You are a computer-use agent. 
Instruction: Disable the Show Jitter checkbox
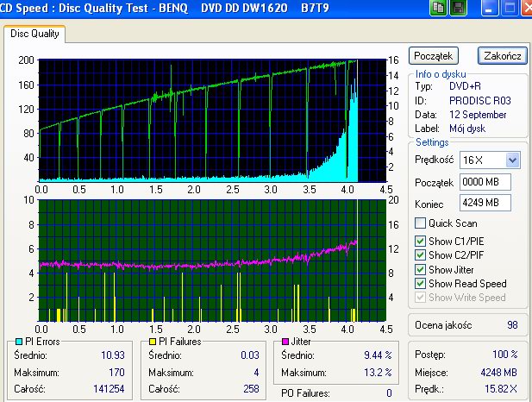coord(420,270)
